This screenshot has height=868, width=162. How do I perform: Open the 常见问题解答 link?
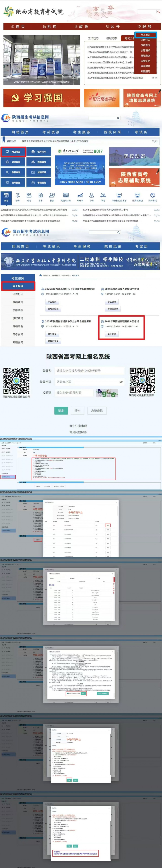[78, 432]
